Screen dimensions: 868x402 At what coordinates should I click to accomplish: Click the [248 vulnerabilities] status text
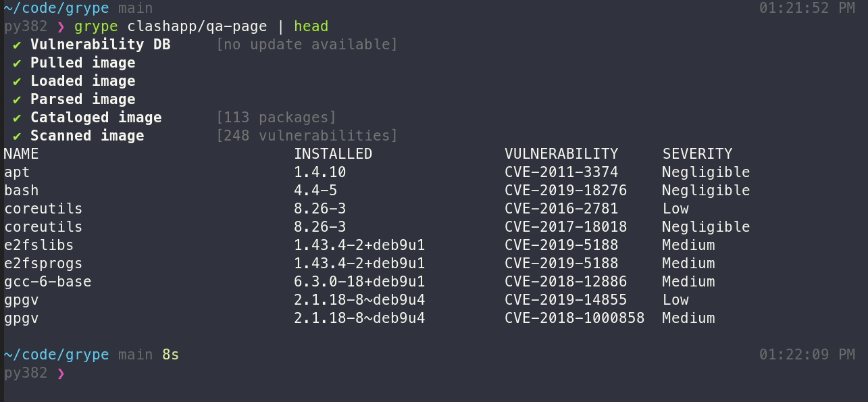coord(307,136)
